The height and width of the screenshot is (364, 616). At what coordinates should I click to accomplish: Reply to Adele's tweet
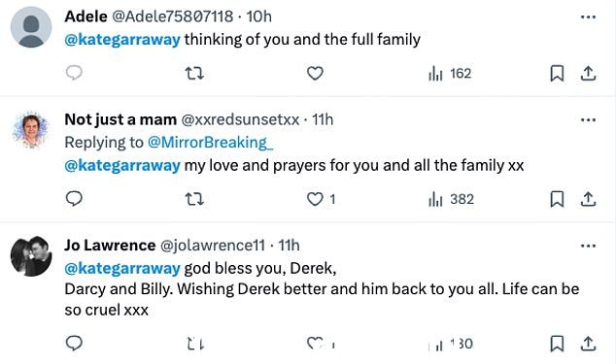(x=74, y=73)
